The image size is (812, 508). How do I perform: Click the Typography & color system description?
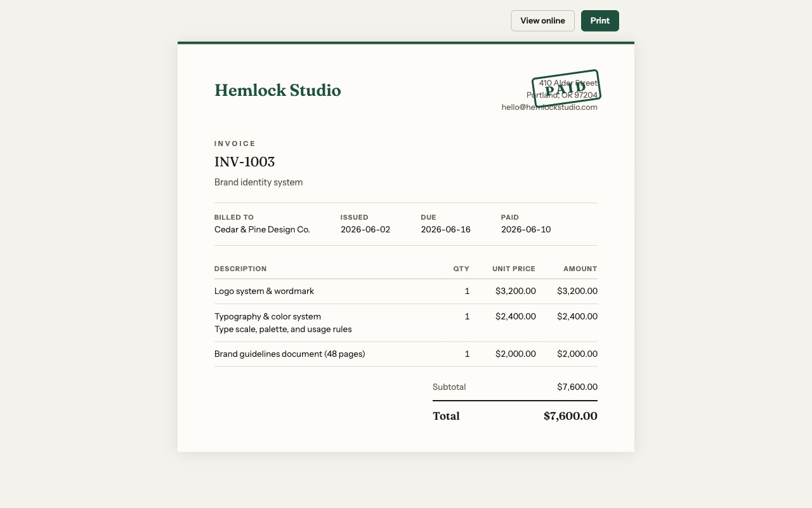tap(268, 316)
